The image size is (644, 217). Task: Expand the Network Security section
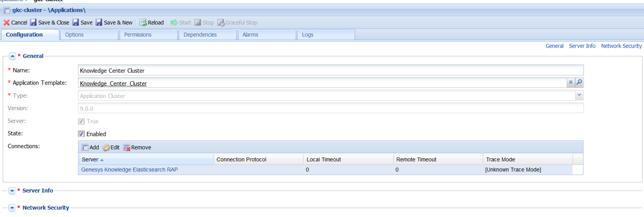12,208
